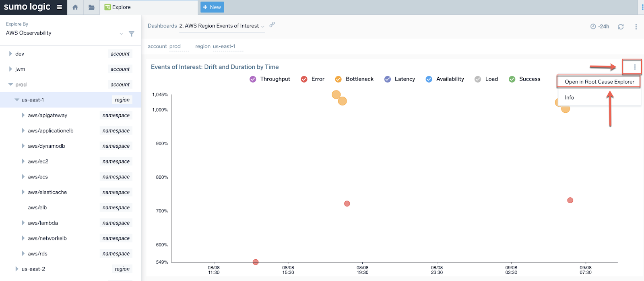Copy the dashboard link icon
Screen dimensions: 644x281
(272, 25)
